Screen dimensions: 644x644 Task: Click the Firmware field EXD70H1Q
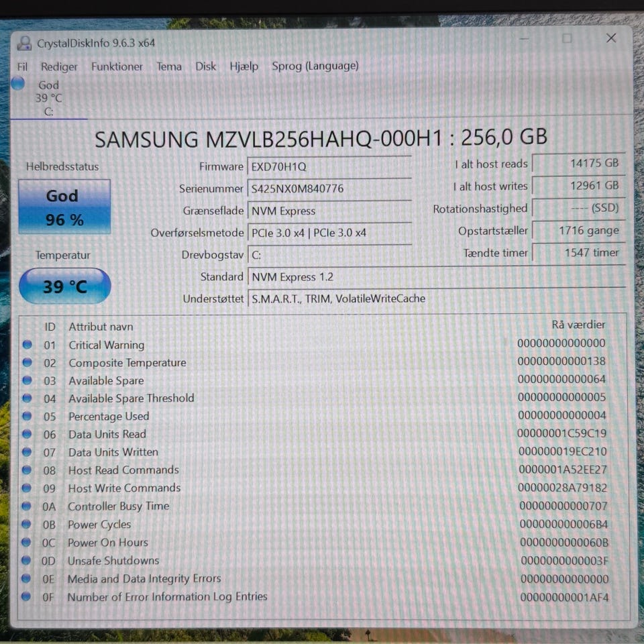point(329,166)
